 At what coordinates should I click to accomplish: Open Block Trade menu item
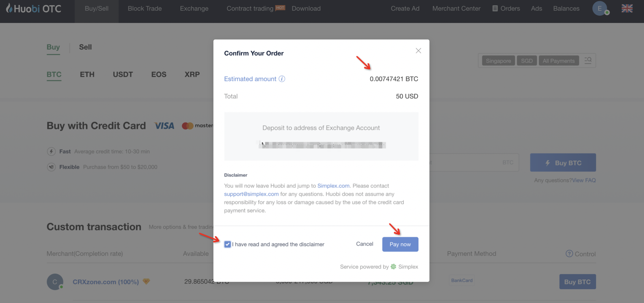pyautogui.click(x=145, y=8)
